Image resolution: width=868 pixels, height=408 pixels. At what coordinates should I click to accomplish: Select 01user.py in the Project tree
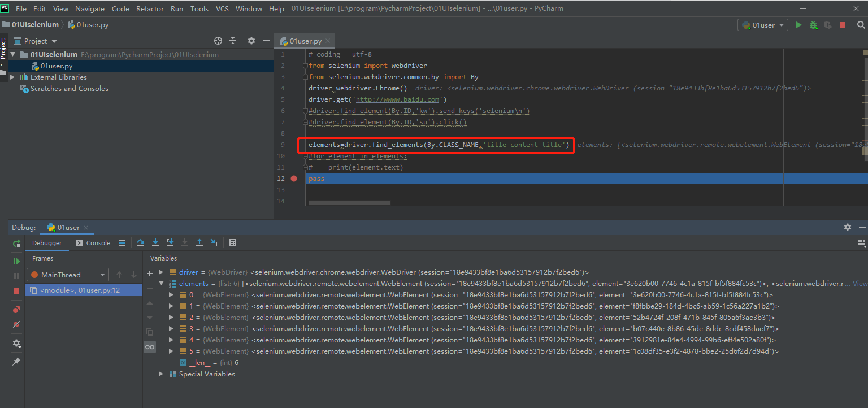click(x=56, y=66)
